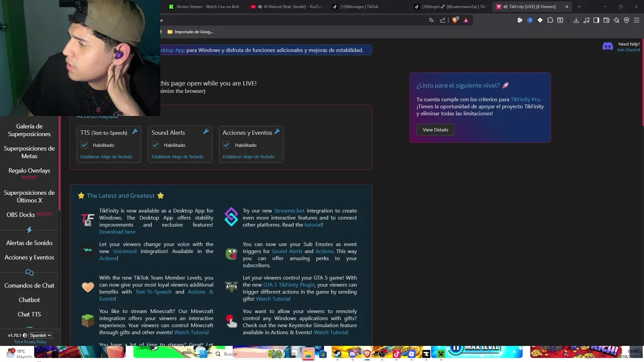Image resolution: width=644 pixels, height=362 pixels.
Task: Switch to (18)lenpin TikTok tab
Action: [449, 7]
